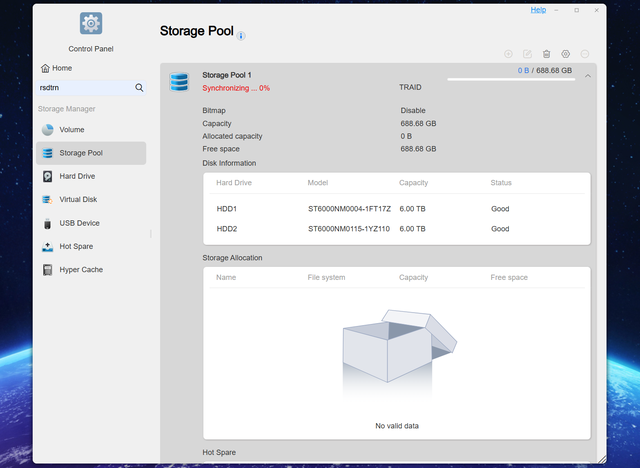Collapse Storage Pool 1 with chevron
The height and width of the screenshot is (468, 640).
pos(588,76)
